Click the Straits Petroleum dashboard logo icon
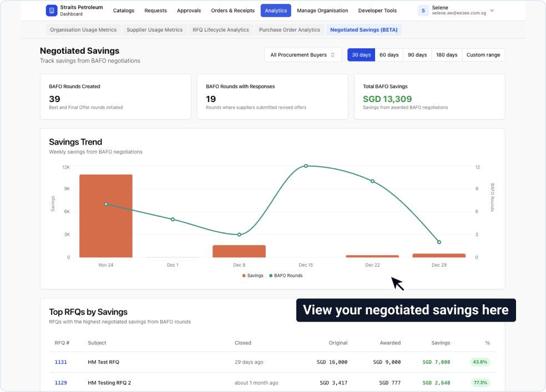This screenshot has height=392, width=546. (52, 10)
